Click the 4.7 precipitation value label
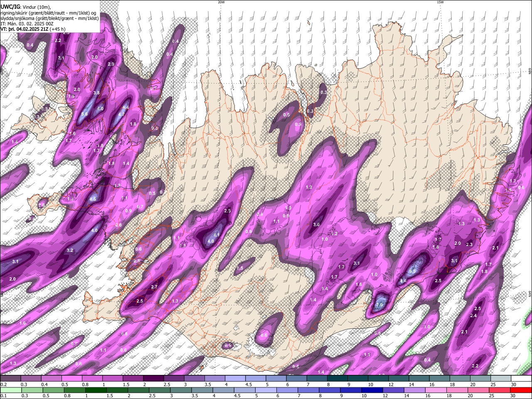The image size is (532, 399). coord(121,114)
